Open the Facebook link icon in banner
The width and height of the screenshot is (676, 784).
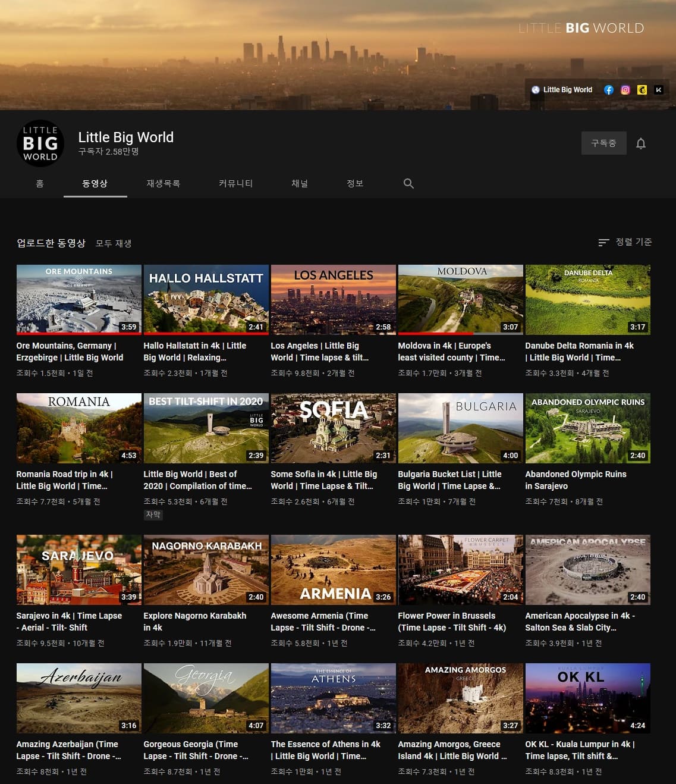609,90
